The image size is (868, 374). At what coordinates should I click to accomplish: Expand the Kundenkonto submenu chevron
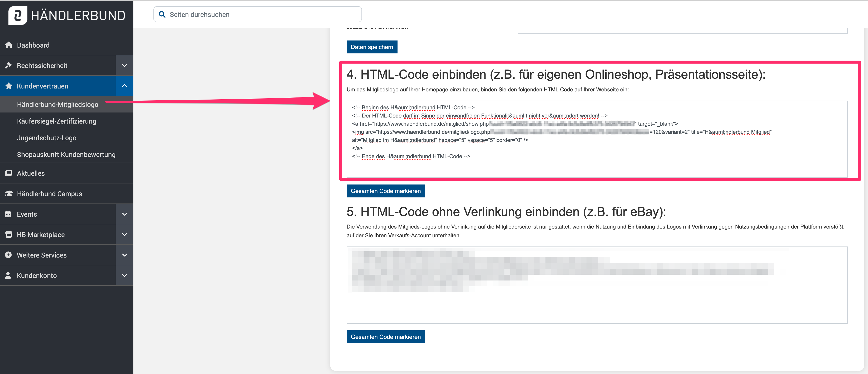pyautogui.click(x=124, y=275)
